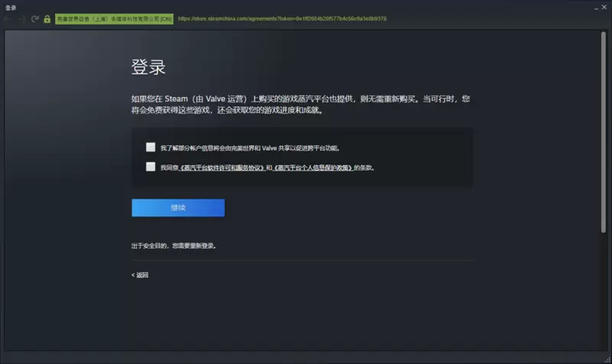Check the box about sharing account info with Valve
The width and height of the screenshot is (612, 364).
151,147
